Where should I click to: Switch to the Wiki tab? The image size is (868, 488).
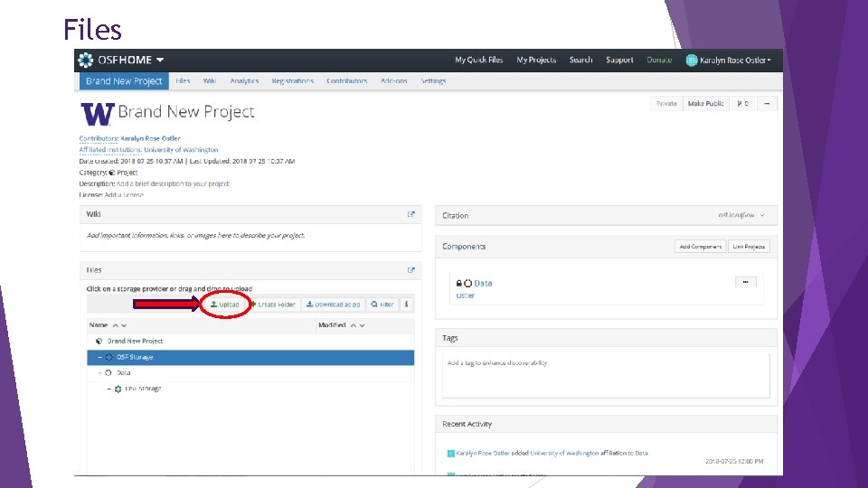(209, 80)
